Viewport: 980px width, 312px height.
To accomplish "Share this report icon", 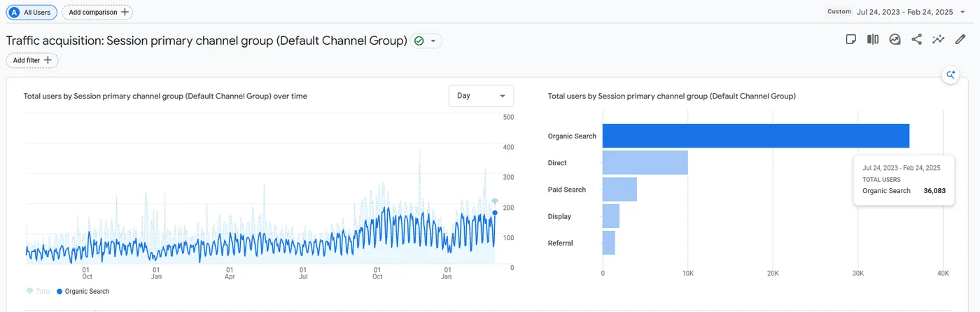I will 916,40.
